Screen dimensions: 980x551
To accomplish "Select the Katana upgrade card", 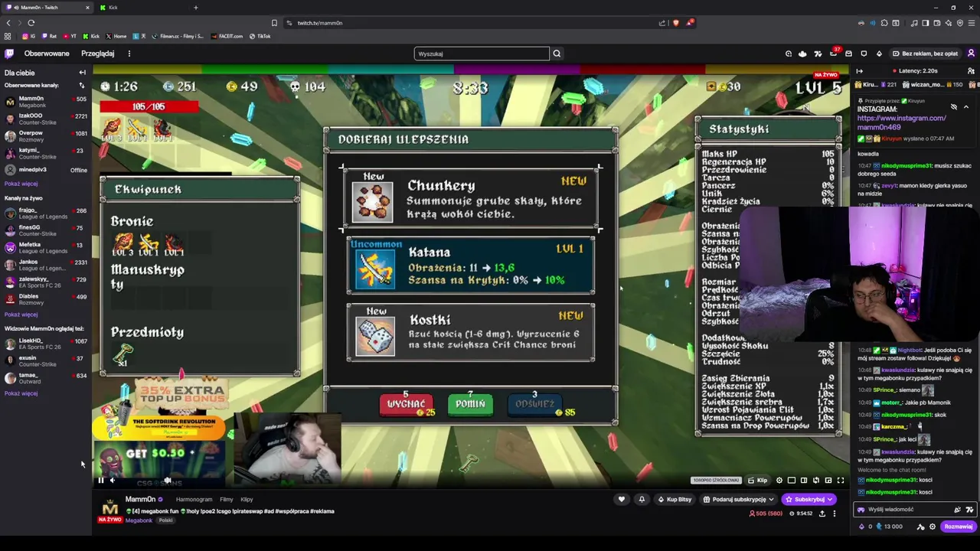I will click(x=471, y=265).
